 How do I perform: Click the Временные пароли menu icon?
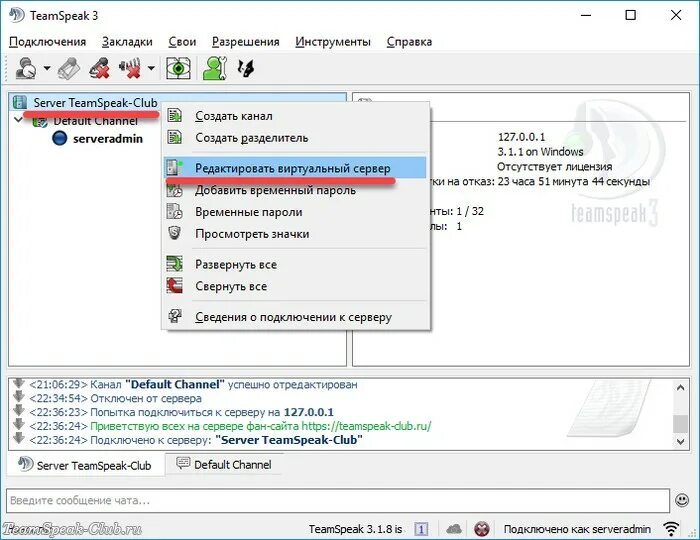pyautogui.click(x=175, y=211)
